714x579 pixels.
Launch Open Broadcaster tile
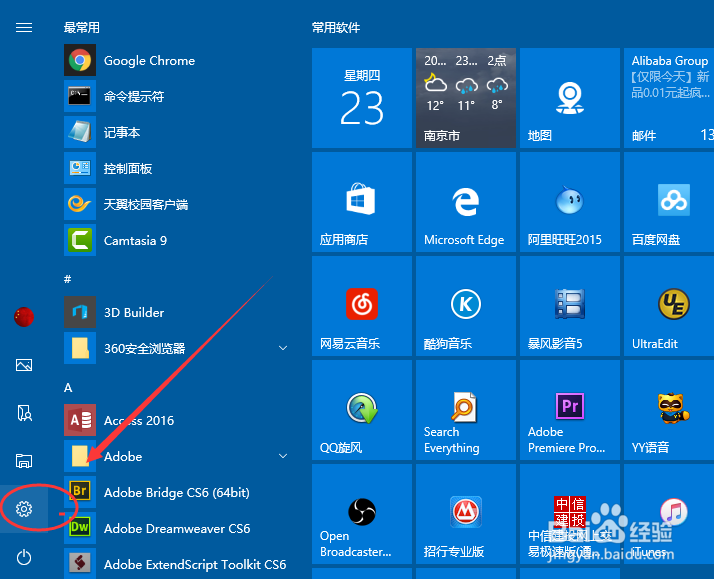coord(362,514)
